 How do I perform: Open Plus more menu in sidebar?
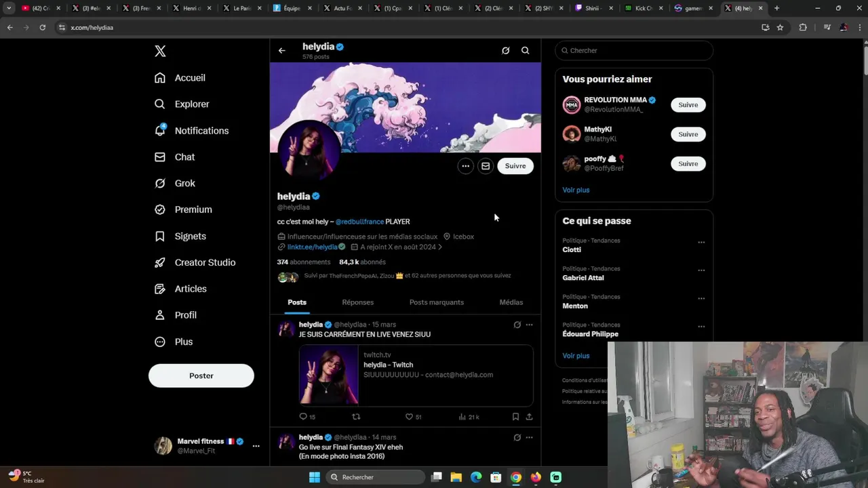click(174, 342)
